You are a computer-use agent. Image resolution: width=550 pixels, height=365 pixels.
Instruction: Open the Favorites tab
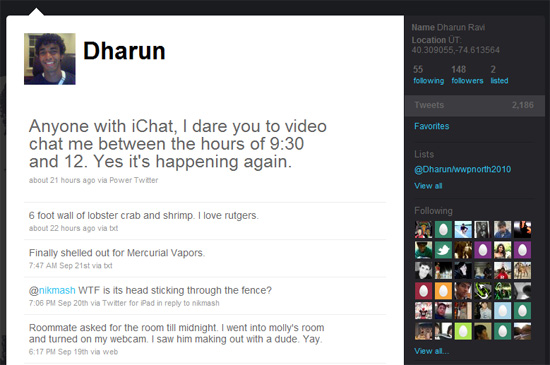tap(431, 126)
